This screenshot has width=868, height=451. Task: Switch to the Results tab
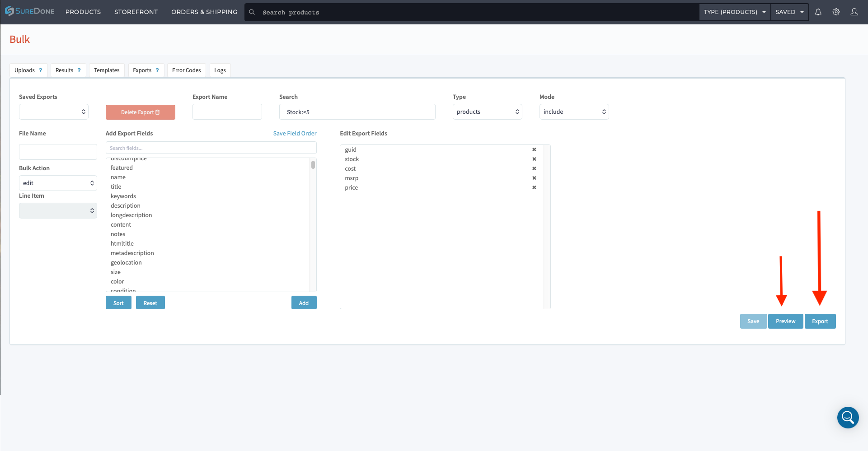(x=68, y=70)
